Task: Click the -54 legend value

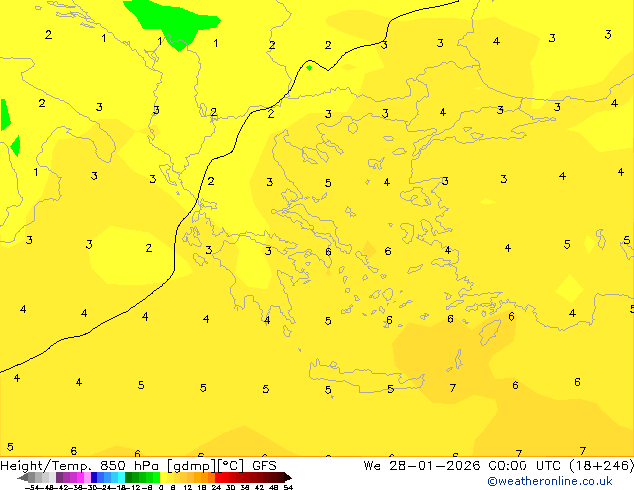Action: (32, 488)
